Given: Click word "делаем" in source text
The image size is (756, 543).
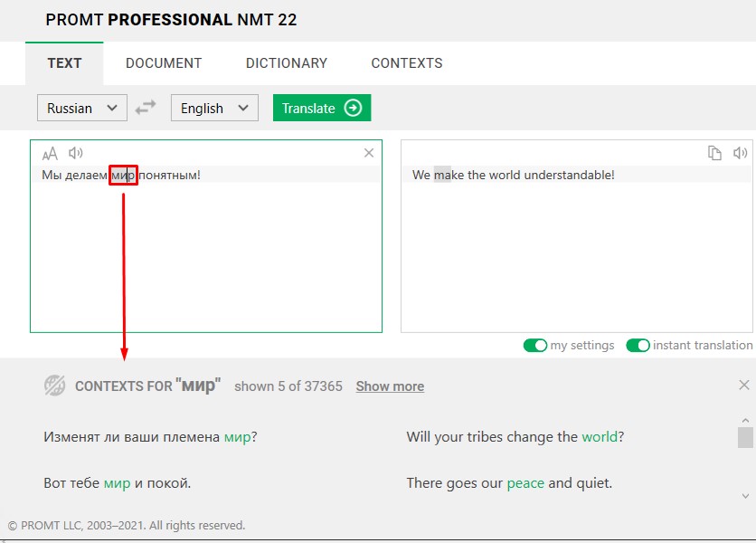Looking at the screenshot, I should [86, 175].
